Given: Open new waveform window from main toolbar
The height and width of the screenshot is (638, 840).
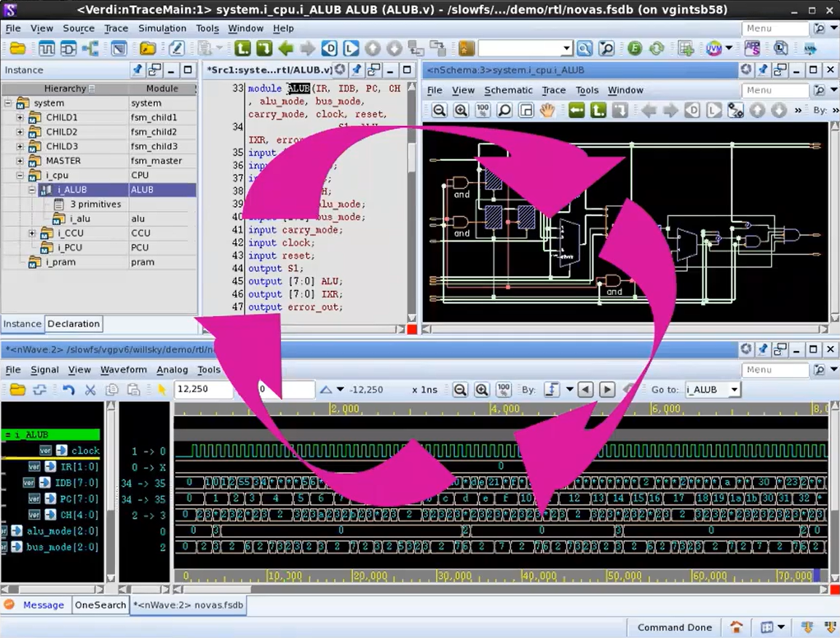Looking at the screenshot, I should pos(47,49).
